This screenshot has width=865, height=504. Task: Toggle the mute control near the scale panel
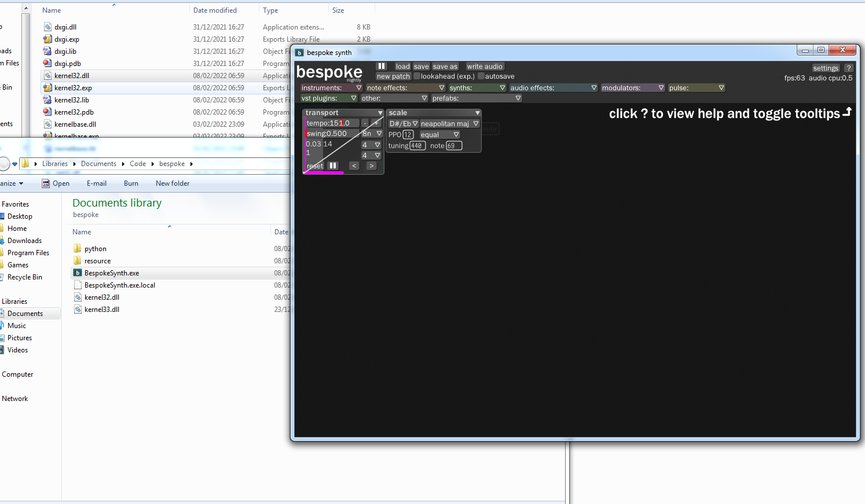489,128
